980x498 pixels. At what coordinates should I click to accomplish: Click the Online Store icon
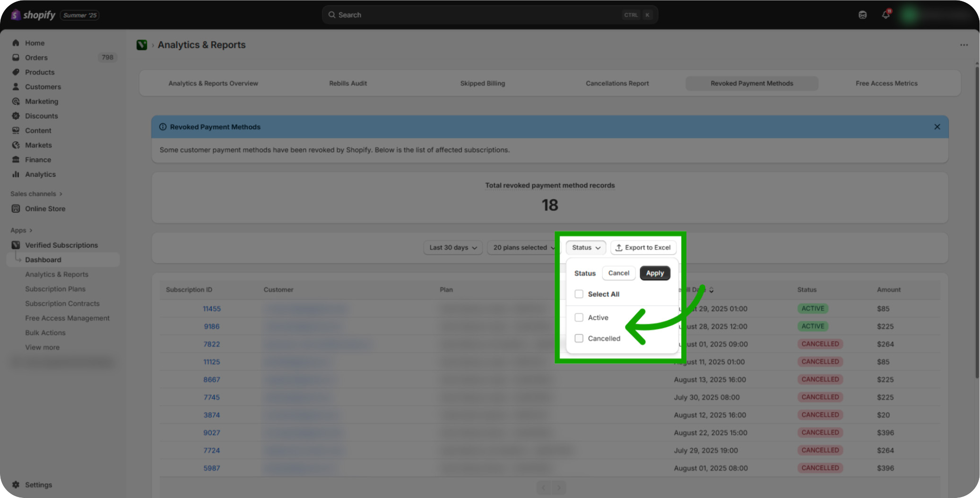tap(16, 209)
